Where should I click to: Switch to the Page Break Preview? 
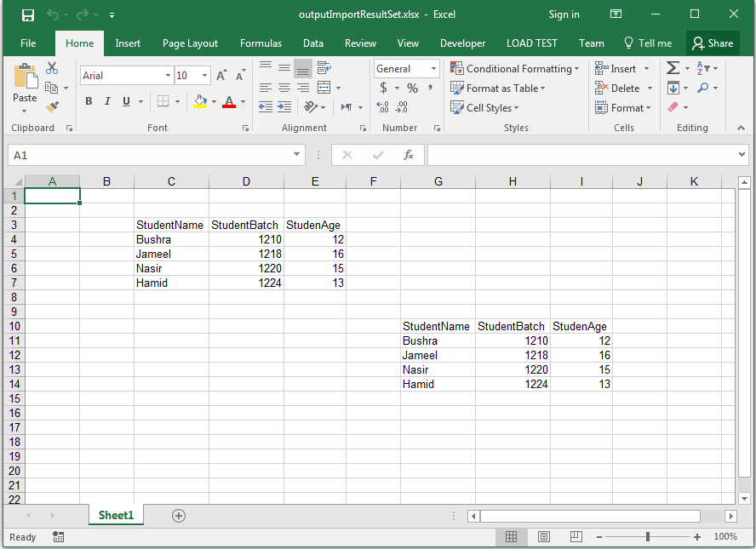click(576, 536)
